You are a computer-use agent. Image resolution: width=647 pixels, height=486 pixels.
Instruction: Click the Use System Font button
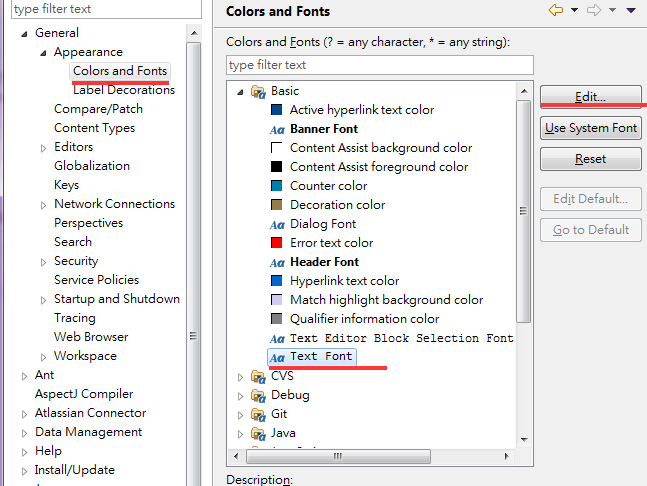coord(590,128)
